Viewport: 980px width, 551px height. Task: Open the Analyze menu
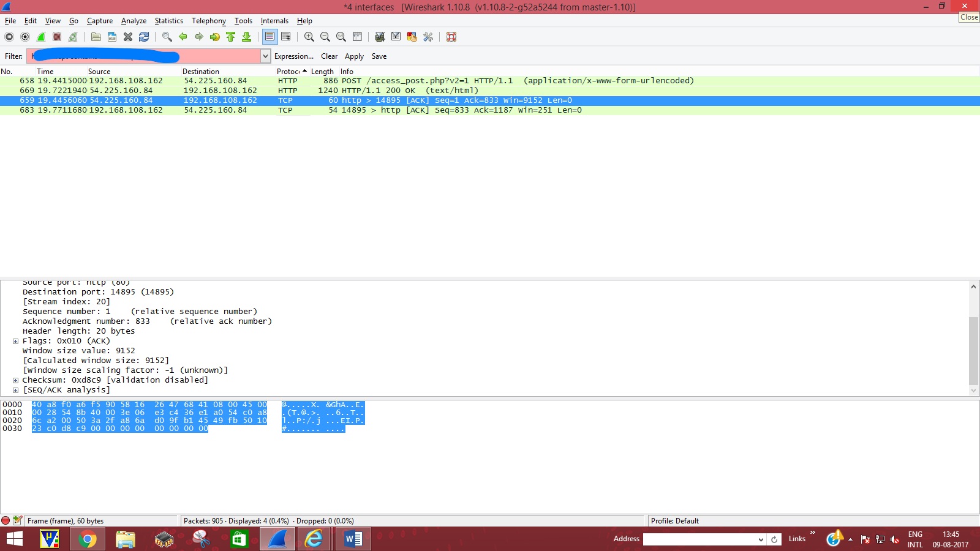134,21
